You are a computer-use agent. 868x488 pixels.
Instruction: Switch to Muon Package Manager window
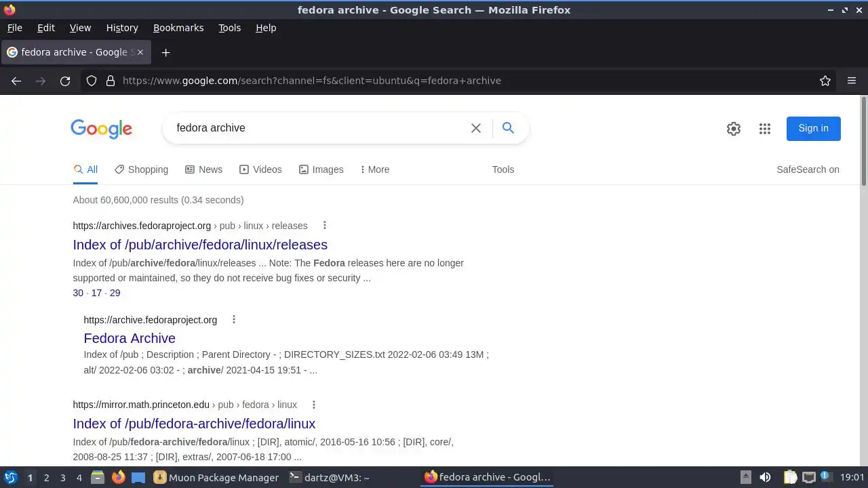[x=216, y=477]
